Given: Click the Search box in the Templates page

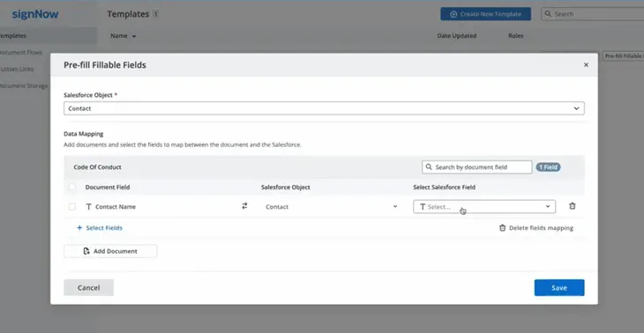Looking at the screenshot, I should click(592, 14).
